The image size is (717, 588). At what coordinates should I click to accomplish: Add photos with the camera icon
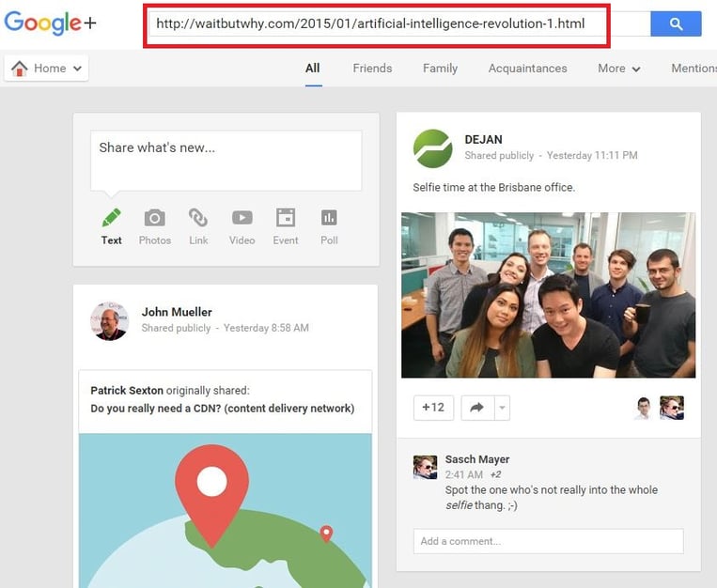pyautogui.click(x=155, y=218)
